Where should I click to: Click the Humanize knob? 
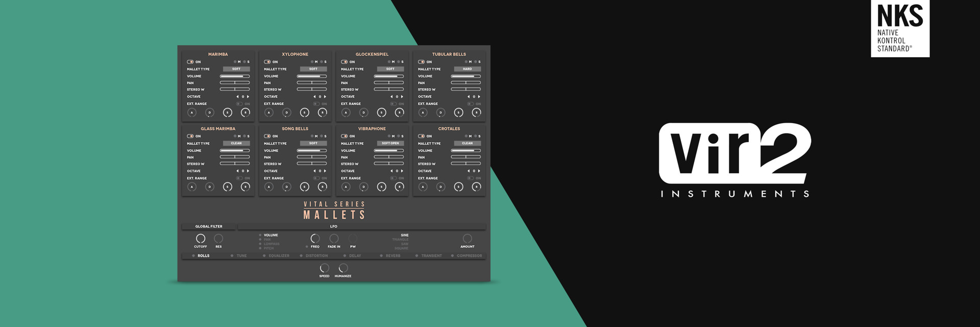[x=343, y=268]
